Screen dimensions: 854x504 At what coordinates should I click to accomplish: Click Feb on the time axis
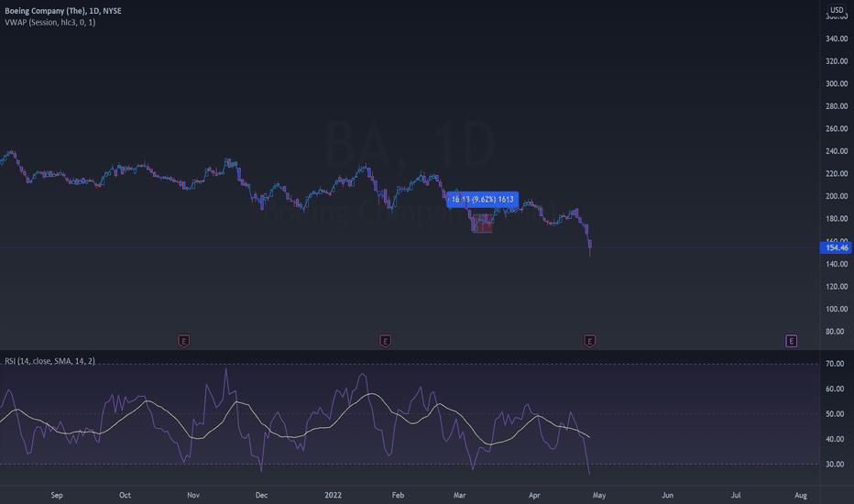(x=398, y=495)
